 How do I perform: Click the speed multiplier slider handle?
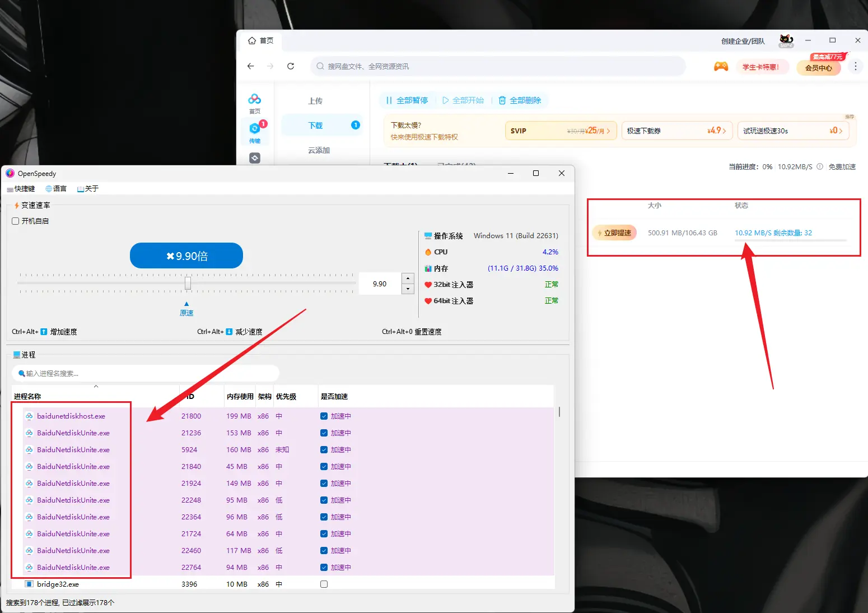point(188,284)
